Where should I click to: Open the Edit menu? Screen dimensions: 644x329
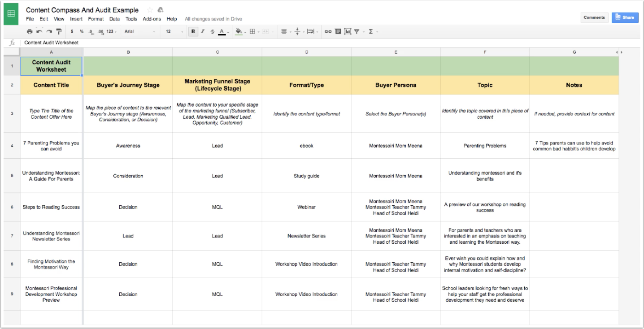point(44,19)
